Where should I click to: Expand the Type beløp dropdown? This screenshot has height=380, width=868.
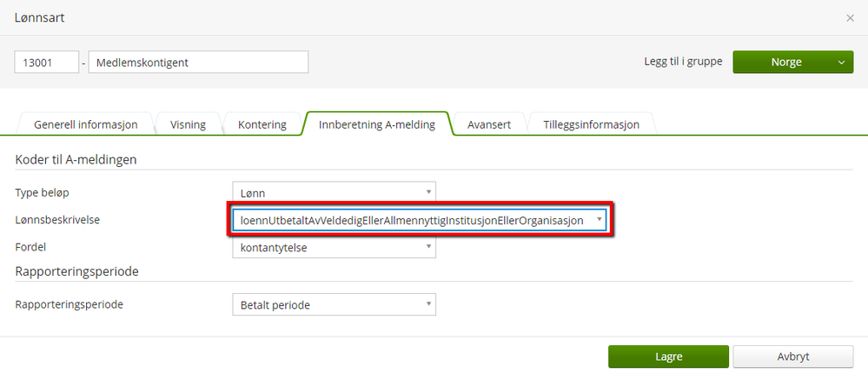[x=334, y=191]
